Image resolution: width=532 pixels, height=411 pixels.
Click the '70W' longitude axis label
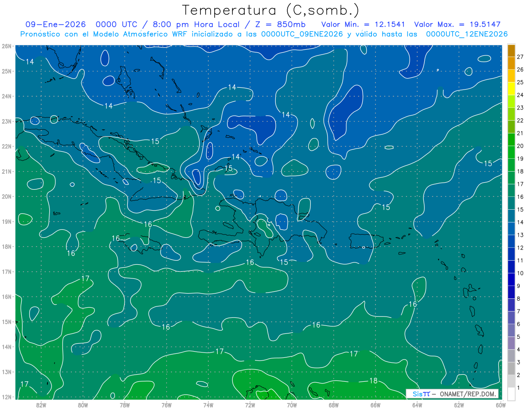coord(292,405)
